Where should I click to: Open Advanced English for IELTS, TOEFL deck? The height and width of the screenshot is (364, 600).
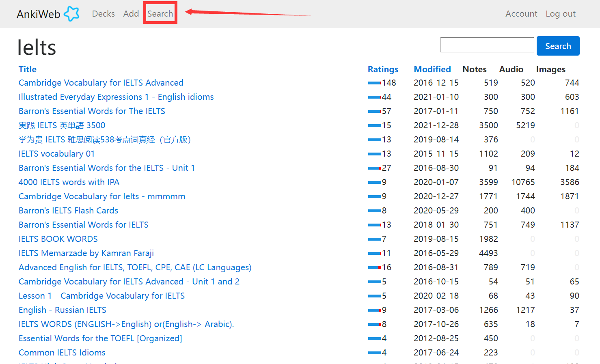coord(135,267)
